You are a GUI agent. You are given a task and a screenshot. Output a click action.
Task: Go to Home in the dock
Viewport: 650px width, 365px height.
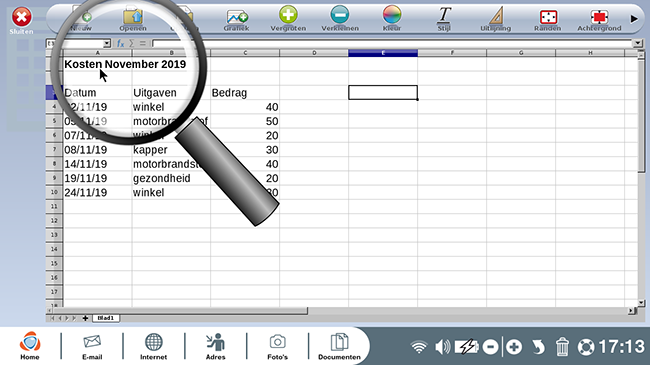(30, 346)
